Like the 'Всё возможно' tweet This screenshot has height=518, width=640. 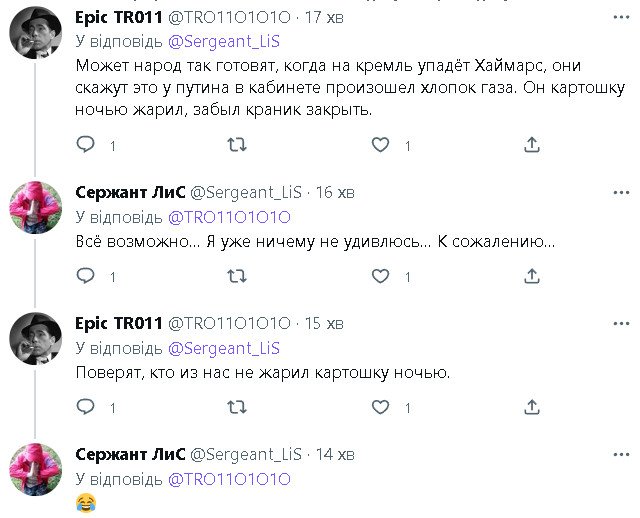[380, 276]
